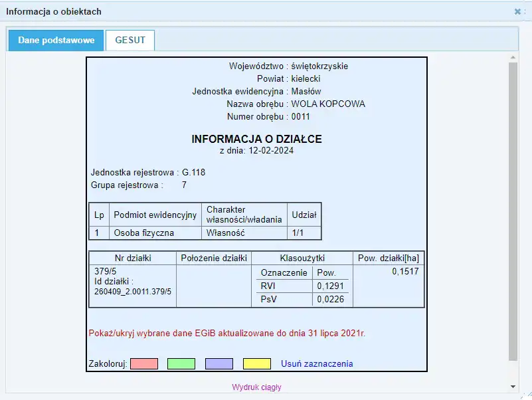Choose the yellow Zakoloruj color swatch

point(256,363)
